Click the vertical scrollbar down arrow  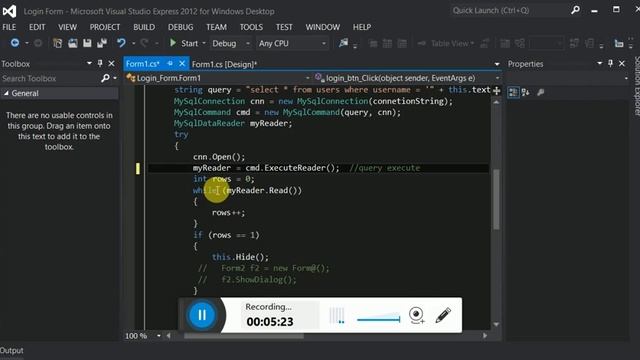click(x=496, y=324)
